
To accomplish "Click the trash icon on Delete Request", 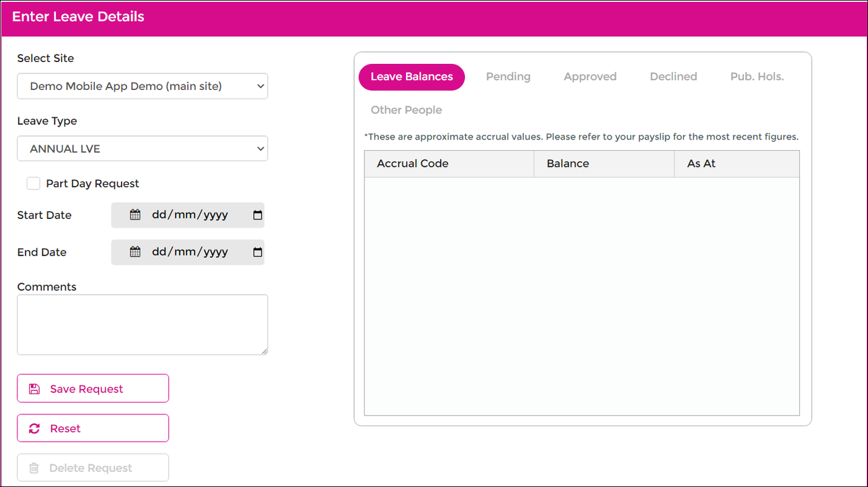I will pyautogui.click(x=34, y=467).
